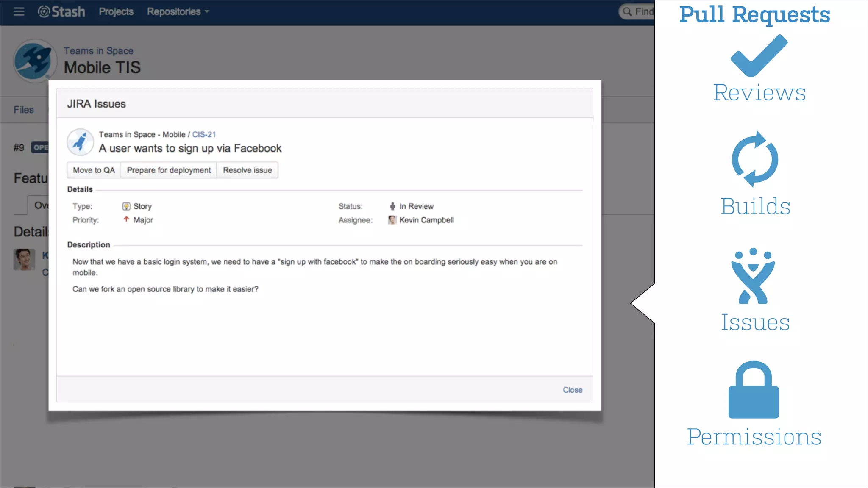Expand the Repositories dropdown

coord(178,11)
